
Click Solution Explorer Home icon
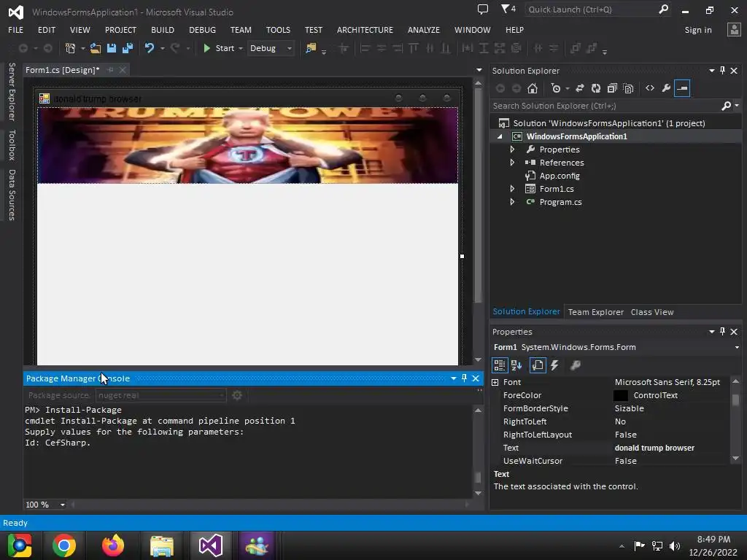pos(533,88)
